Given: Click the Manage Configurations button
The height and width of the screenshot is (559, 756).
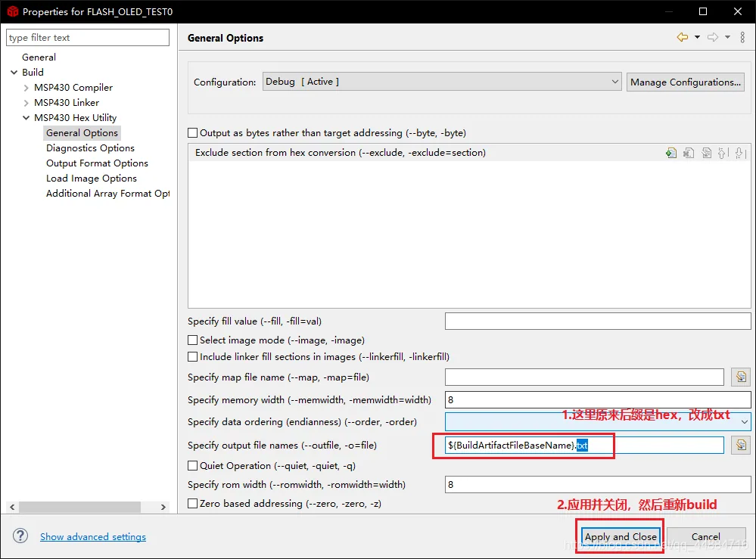Looking at the screenshot, I should [x=686, y=82].
